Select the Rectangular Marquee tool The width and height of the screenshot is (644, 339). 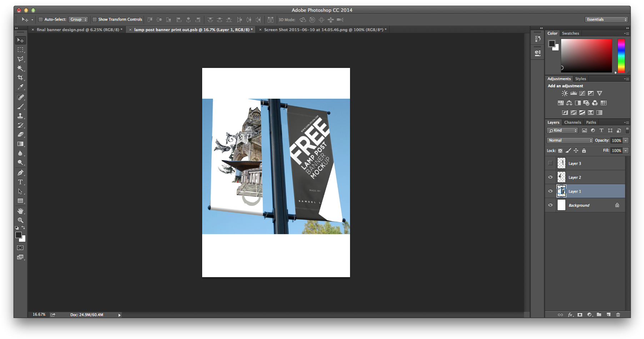(x=20, y=50)
